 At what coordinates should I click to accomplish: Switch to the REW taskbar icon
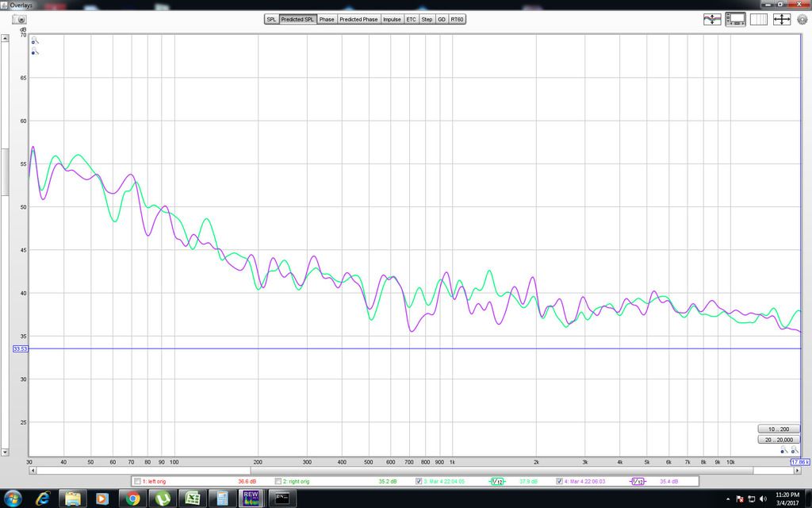[x=251, y=498]
